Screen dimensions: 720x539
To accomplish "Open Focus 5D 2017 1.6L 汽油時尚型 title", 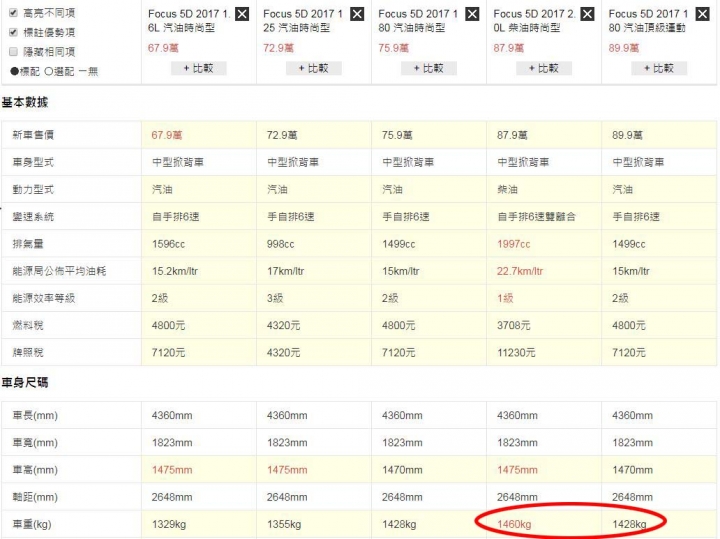I will pos(189,21).
